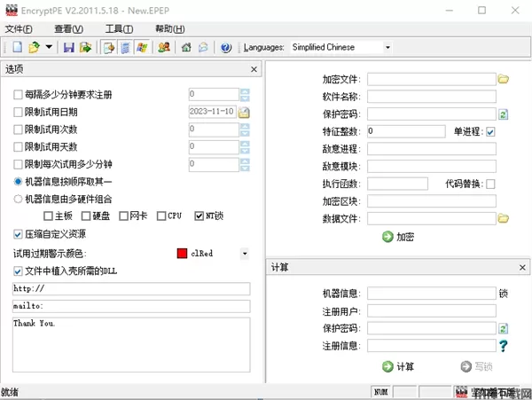Click spinner beside 限制每次试用多少分钟 value
532x400 pixels.
(245, 164)
